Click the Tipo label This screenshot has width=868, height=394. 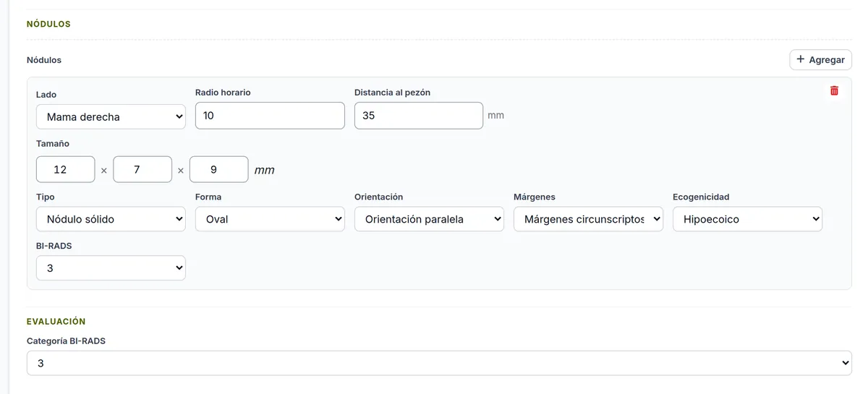46,197
